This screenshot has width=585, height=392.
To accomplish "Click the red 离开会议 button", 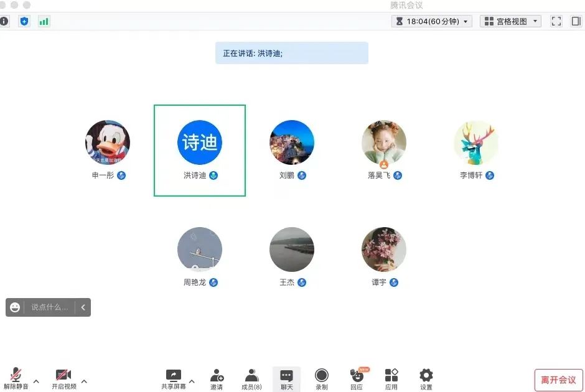I will click(558, 380).
